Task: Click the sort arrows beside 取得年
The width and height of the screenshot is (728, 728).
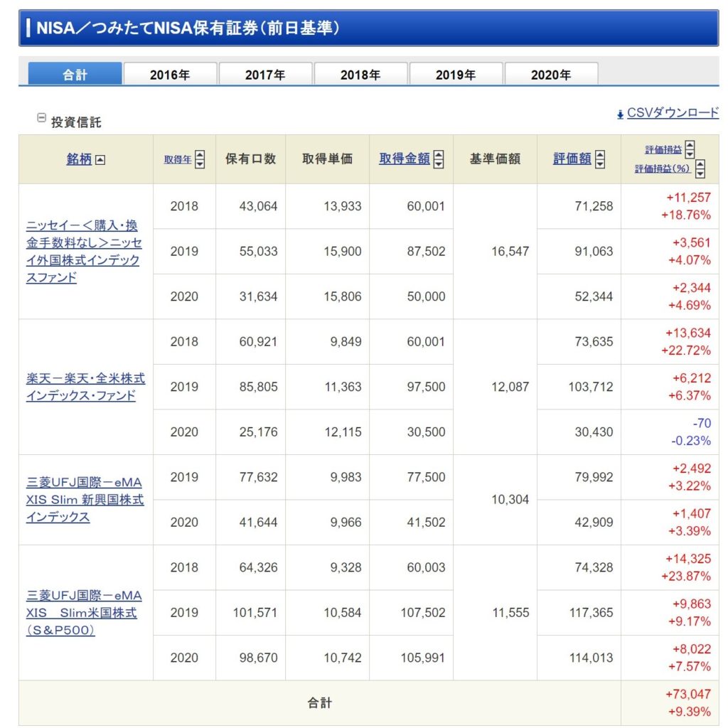Action: pyautogui.click(x=200, y=159)
